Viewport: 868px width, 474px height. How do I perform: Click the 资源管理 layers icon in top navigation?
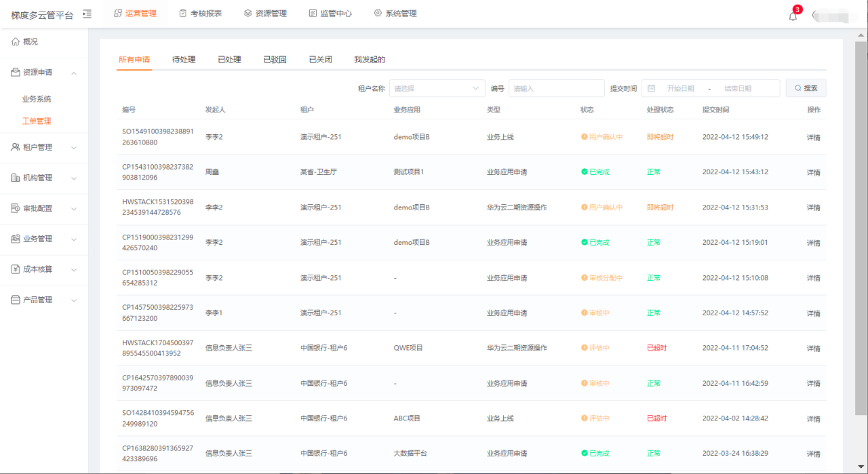tap(248, 14)
